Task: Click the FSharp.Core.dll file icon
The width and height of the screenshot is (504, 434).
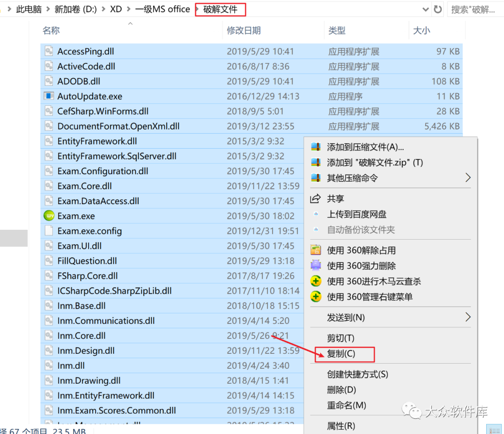Action: [49, 276]
